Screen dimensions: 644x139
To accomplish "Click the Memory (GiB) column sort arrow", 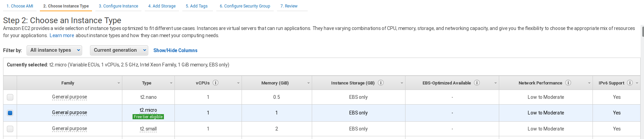I will 308,83.
